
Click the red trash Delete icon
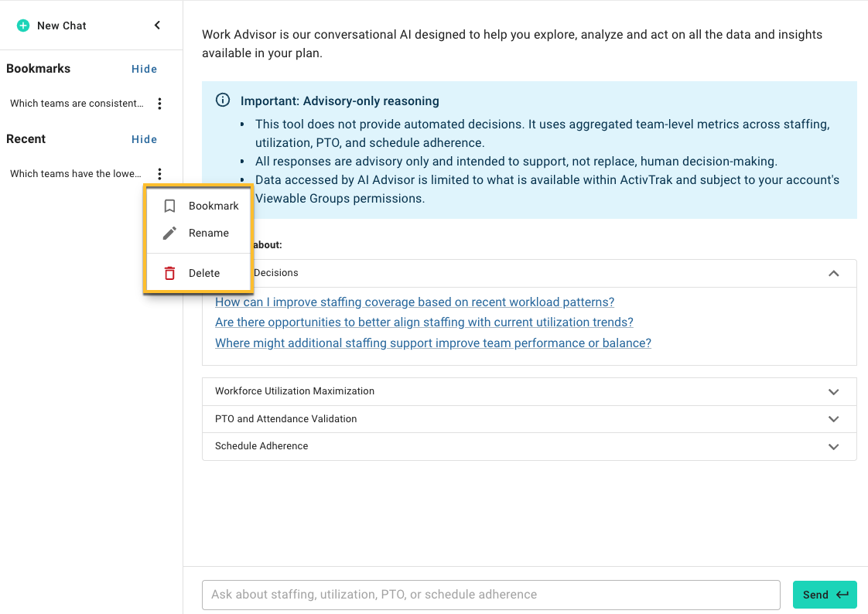point(170,273)
